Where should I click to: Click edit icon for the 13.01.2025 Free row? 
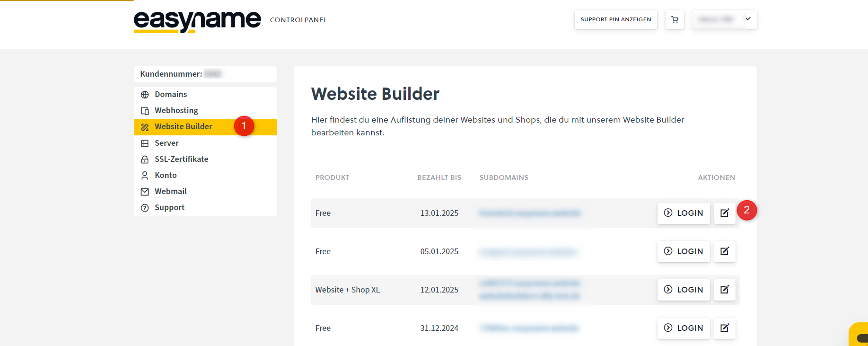[x=724, y=213]
